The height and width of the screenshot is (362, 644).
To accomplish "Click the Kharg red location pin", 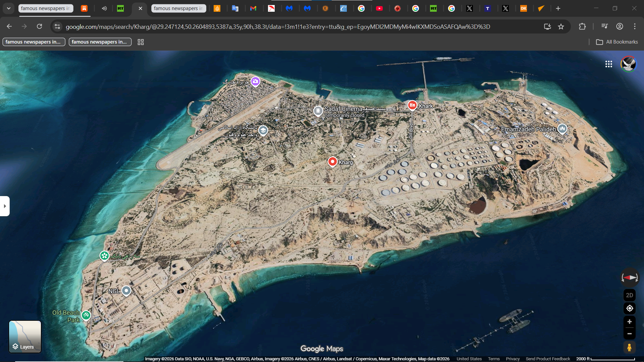I will pos(332,162).
